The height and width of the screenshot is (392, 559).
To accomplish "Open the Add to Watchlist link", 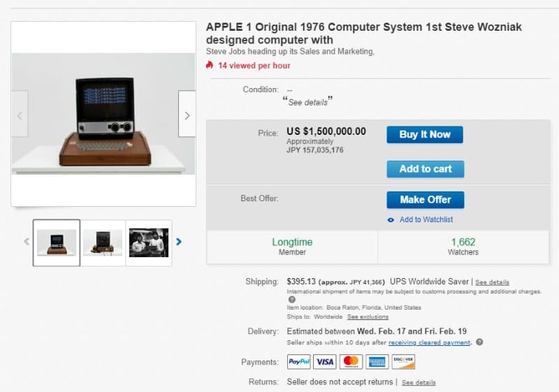I will tap(426, 219).
